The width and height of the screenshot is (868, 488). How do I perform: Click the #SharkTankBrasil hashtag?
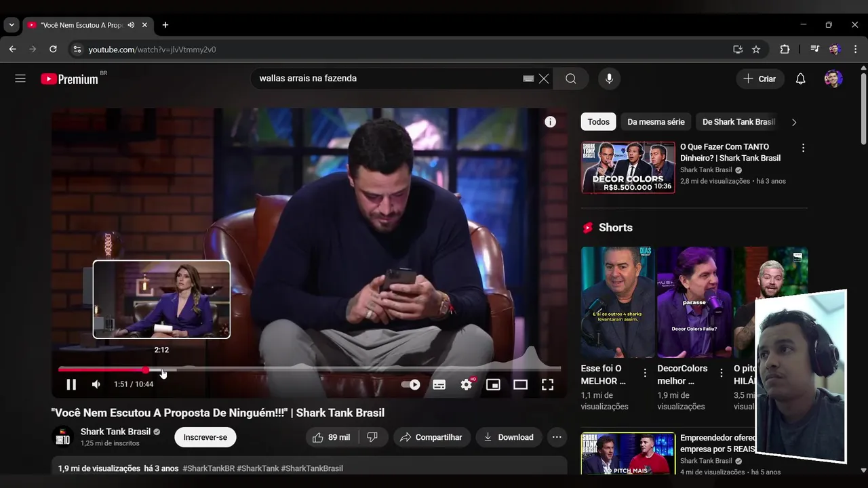click(312, 468)
